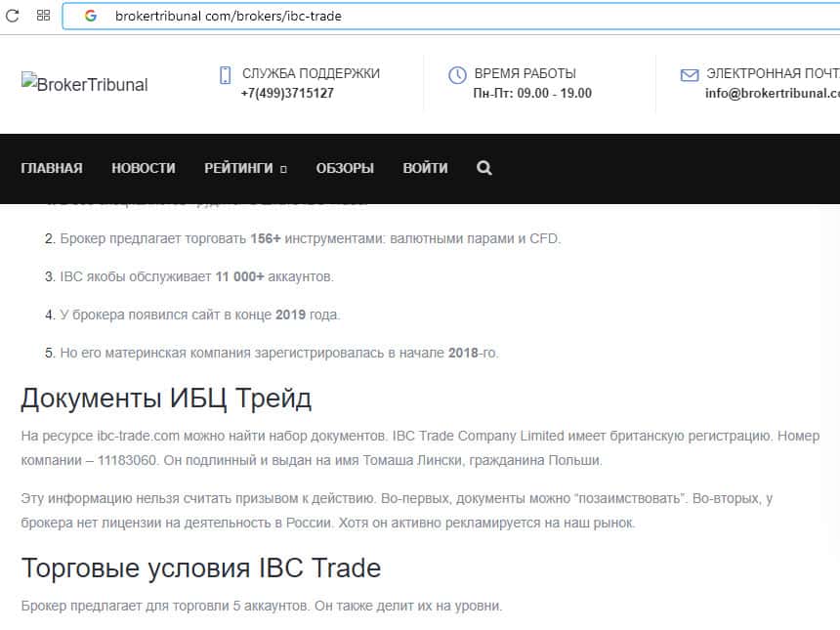
Task: Click the info@brokertribunal email address
Action: tap(772, 93)
